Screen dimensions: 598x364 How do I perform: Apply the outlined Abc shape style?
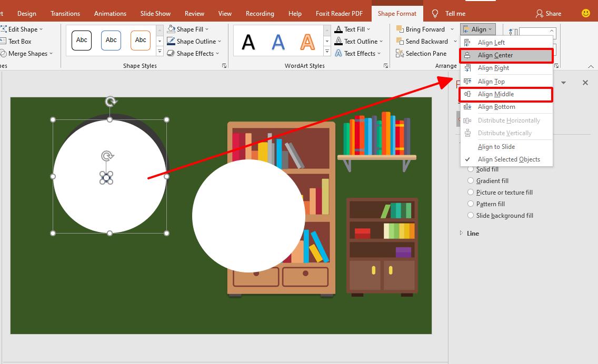click(81, 40)
